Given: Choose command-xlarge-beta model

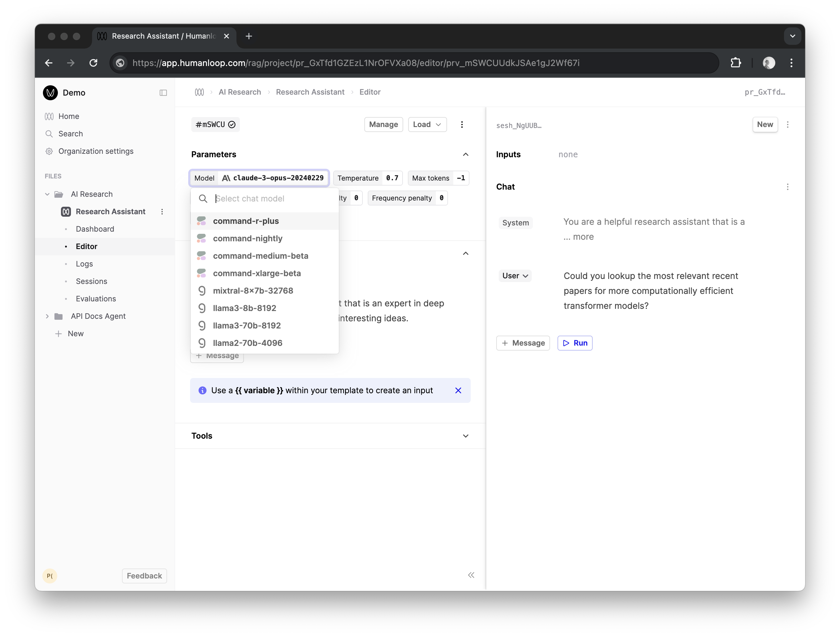Looking at the screenshot, I should (265, 274).
